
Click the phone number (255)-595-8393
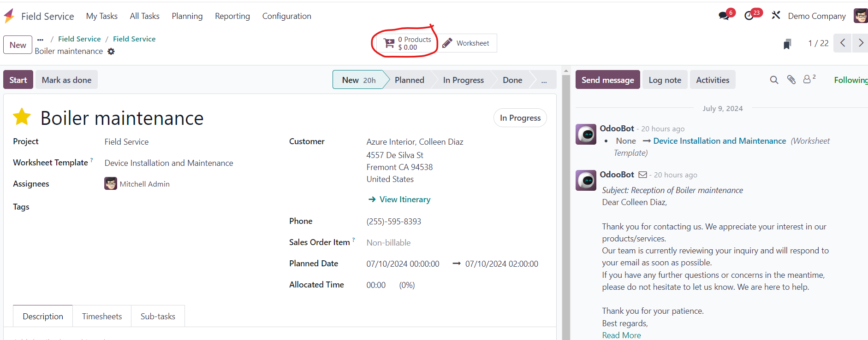click(393, 222)
